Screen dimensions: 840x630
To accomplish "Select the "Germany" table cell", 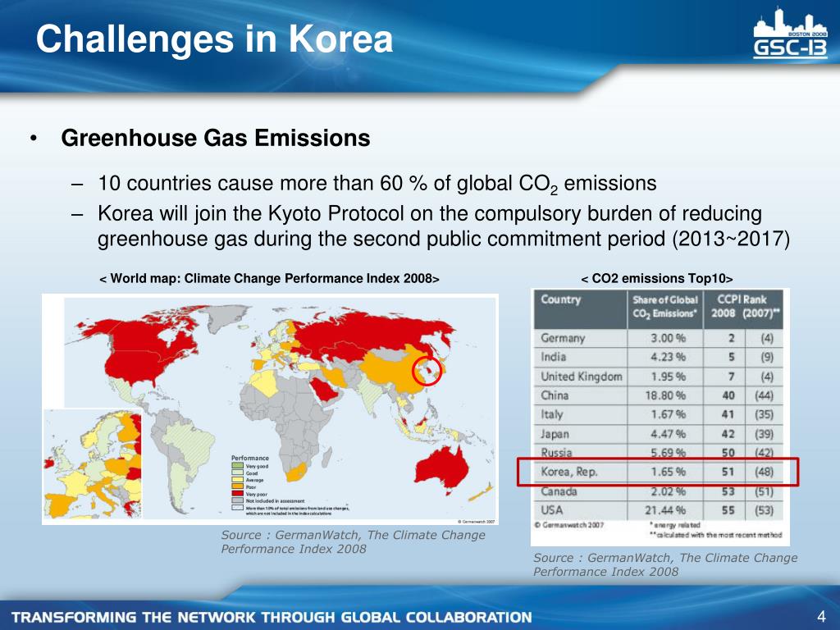I will pos(563,338).
